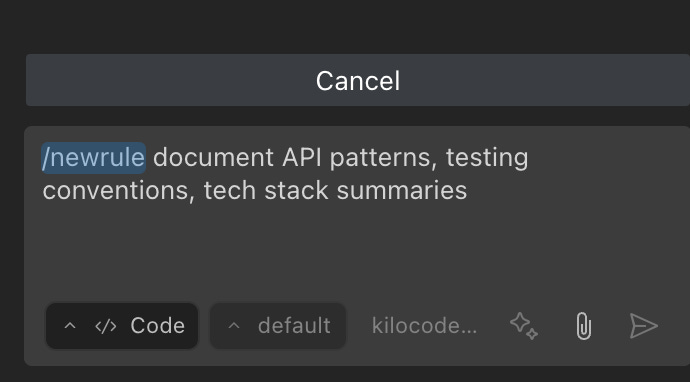This screenshot has height=382, width=690.
Task: Expand the chevron beside Code mode
Action: pyautogui.click(x=70, y=326)
